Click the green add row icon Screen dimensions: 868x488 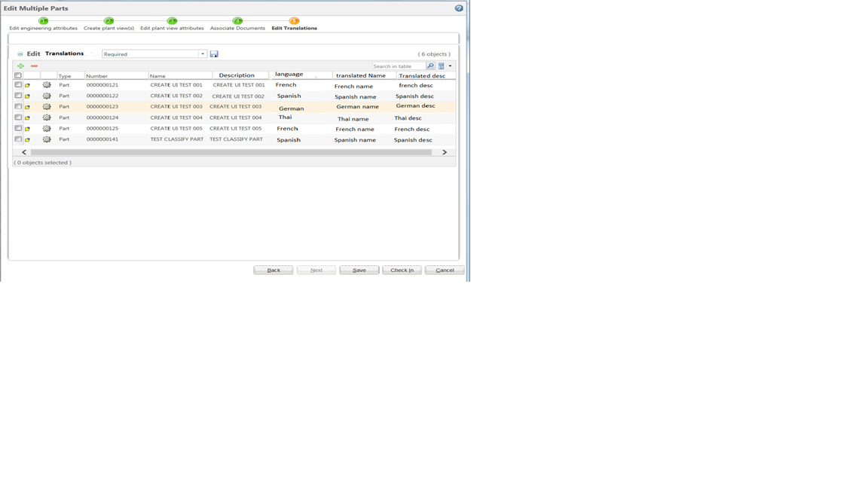20,66
